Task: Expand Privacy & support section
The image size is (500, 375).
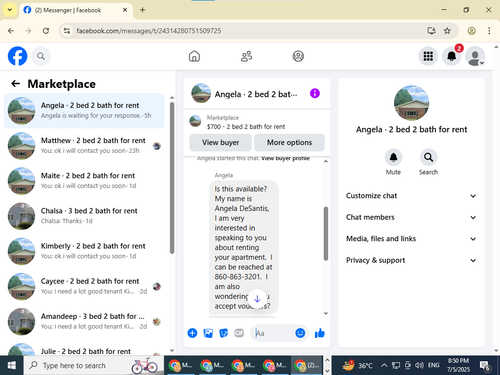Action: pos(411,260)
